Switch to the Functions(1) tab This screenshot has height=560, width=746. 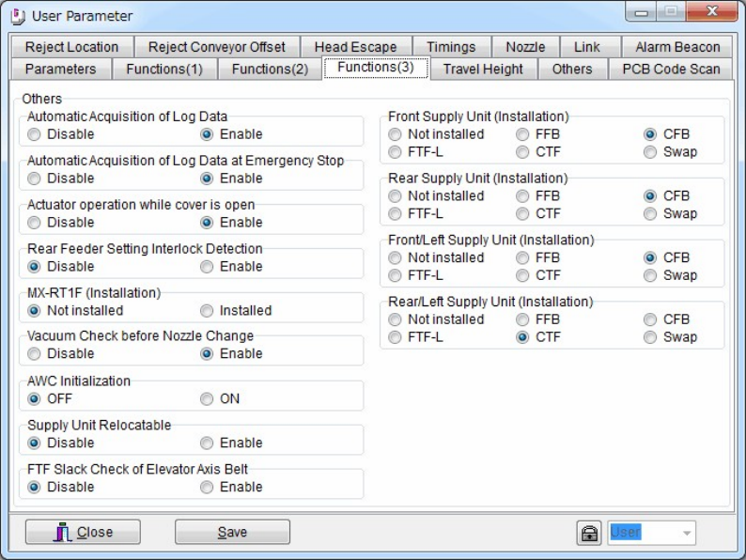(164, 69)
